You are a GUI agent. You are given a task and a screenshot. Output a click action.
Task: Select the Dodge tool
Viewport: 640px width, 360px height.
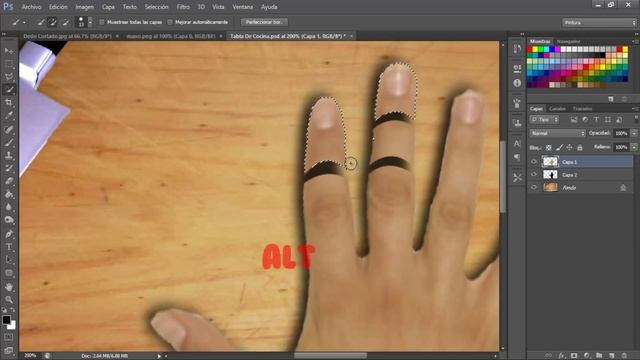tap(9, 220)
